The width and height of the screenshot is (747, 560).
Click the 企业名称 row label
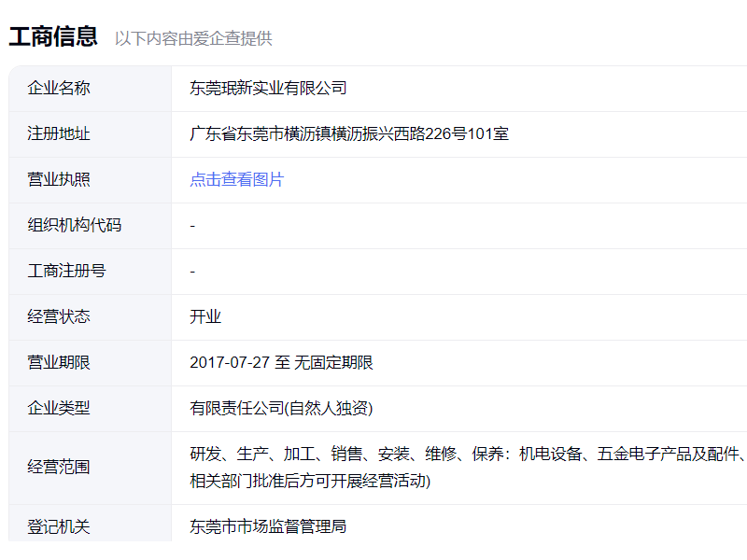[x=59, y=89]
